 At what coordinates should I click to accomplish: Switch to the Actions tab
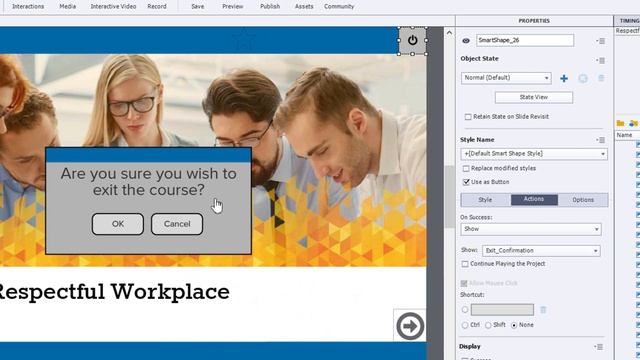click(x=534, y=200)
